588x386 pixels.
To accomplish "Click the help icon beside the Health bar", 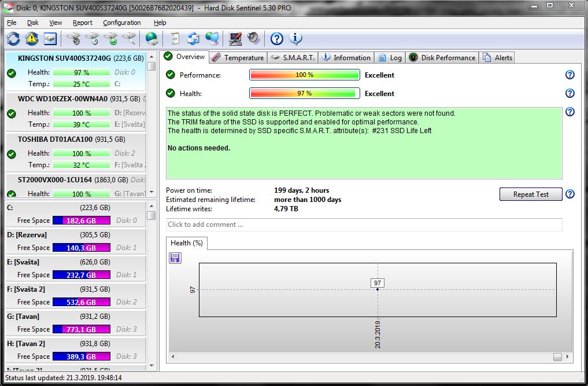I will pyautogui.click(x=569, y=93).
